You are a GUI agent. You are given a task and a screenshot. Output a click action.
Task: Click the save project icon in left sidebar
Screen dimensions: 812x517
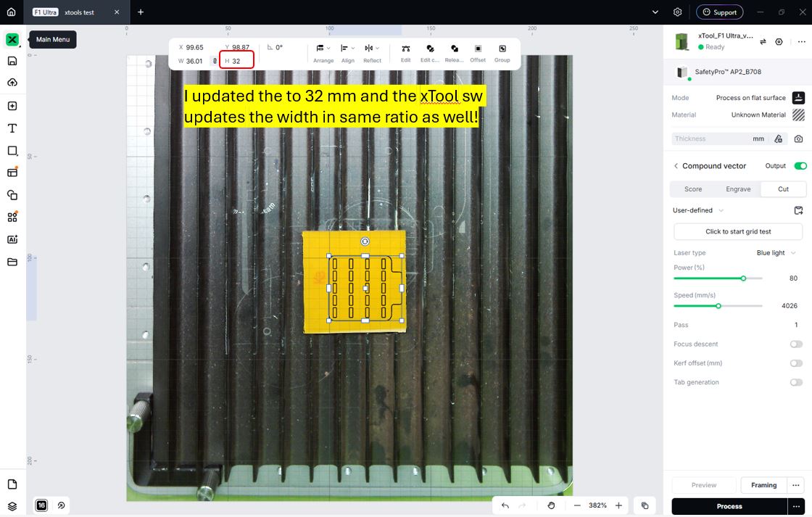tap(12, 61)
